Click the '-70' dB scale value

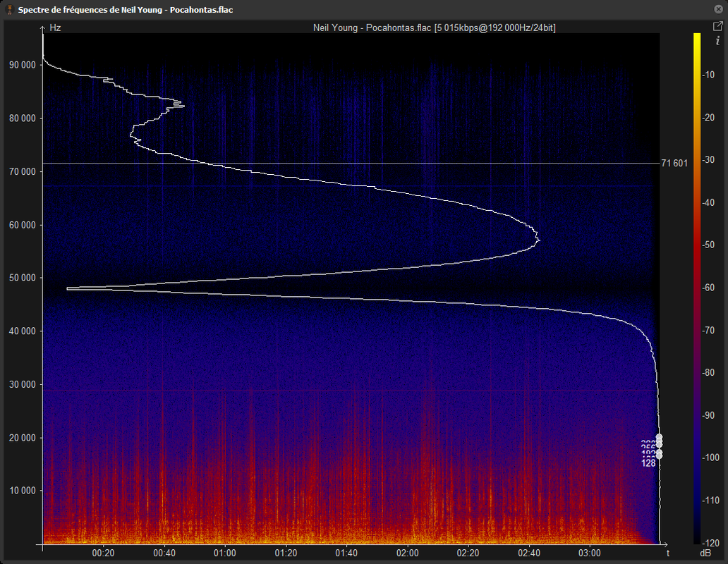point(708,330)
